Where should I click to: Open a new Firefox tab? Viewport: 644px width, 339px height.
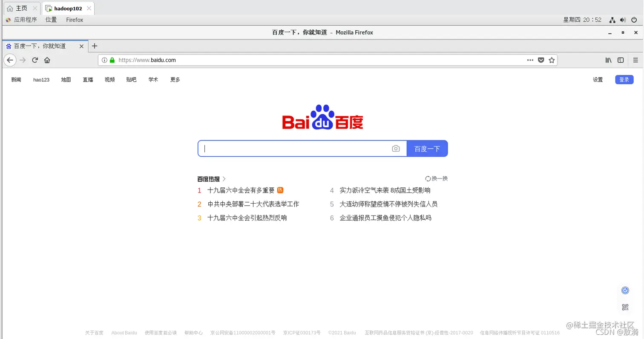95,46
